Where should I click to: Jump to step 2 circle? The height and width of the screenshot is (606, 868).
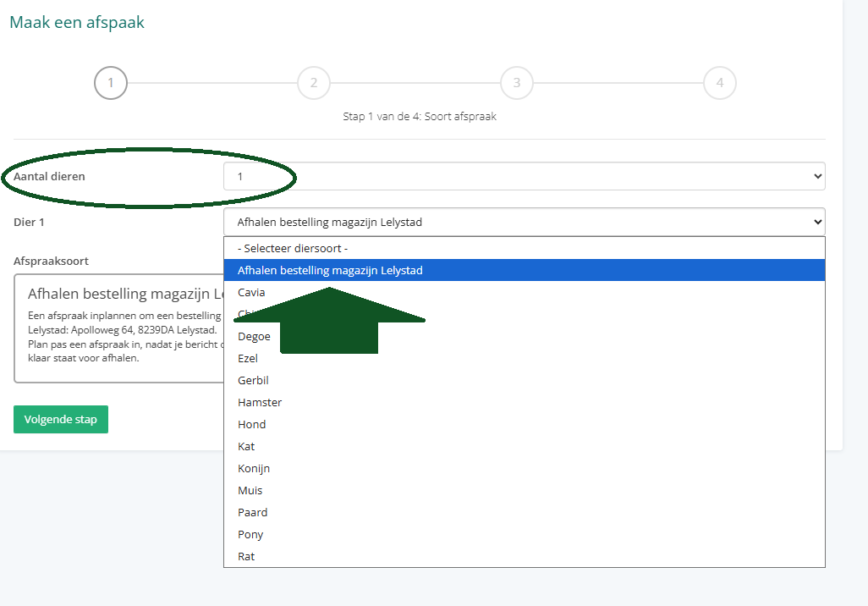(314, 83)
